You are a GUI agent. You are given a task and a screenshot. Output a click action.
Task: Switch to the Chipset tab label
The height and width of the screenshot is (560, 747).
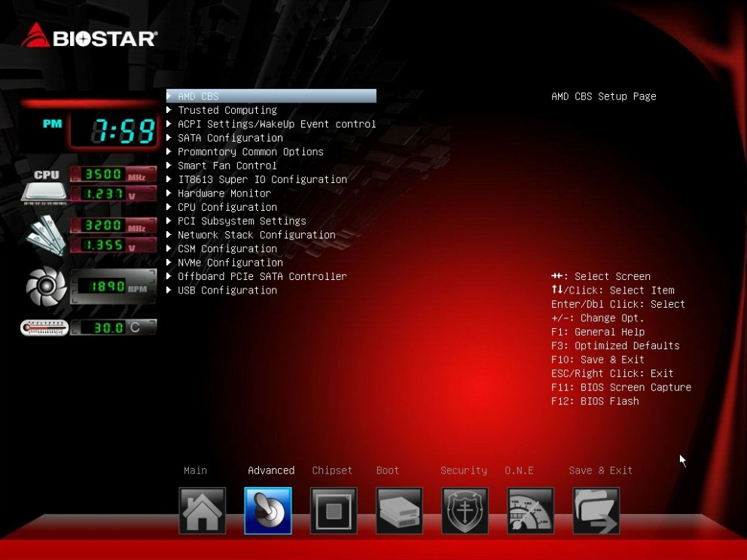(x=332, y=470)
